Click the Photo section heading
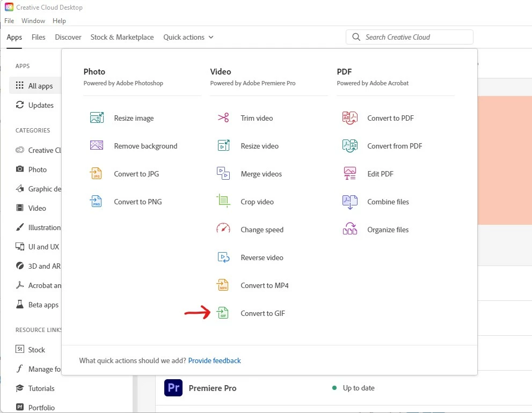Screen dimensions: 532x413 click(94, 71)
